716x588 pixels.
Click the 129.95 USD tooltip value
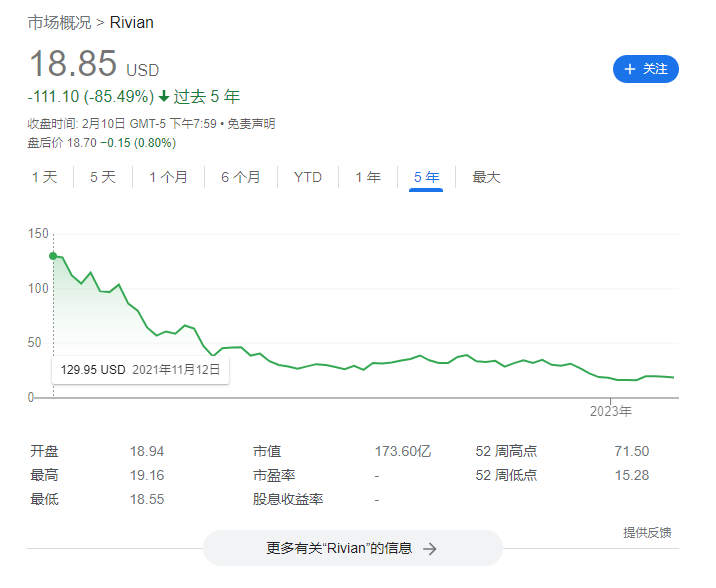point(93,369)
